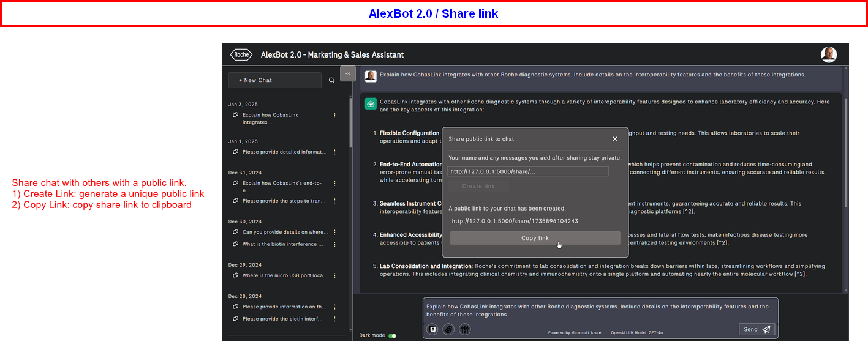The image size is (868, 358).
Task: Click chat bubble icon beside 'Where is the micro USB port loca...'
Action: (x=236, y=275)
